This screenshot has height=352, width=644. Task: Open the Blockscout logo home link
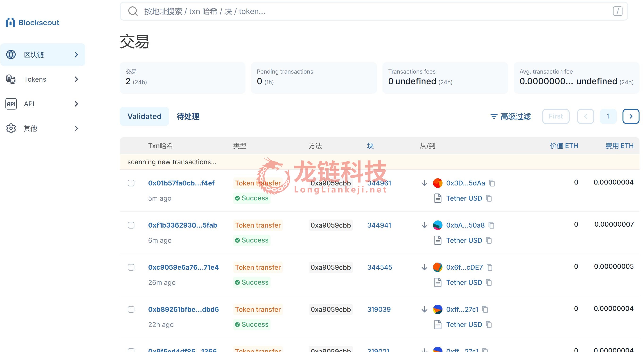click(x=33, y=22)
